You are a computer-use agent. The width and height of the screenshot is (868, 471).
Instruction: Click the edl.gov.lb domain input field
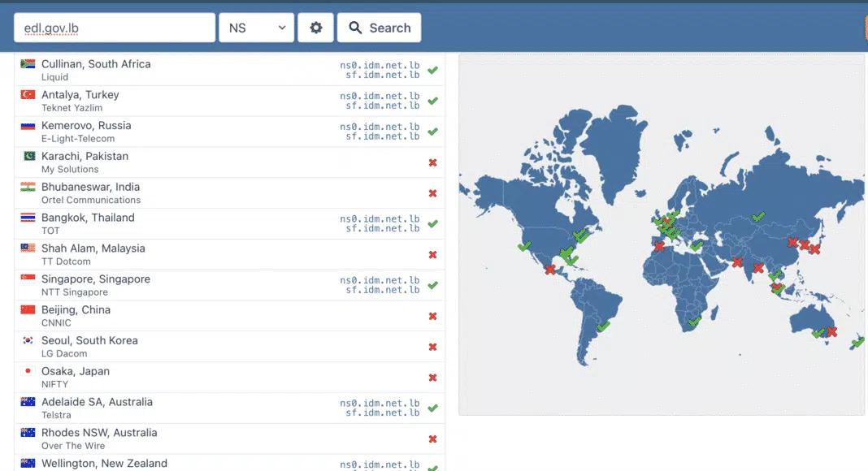pyautogui.click(x=114, y=28)
